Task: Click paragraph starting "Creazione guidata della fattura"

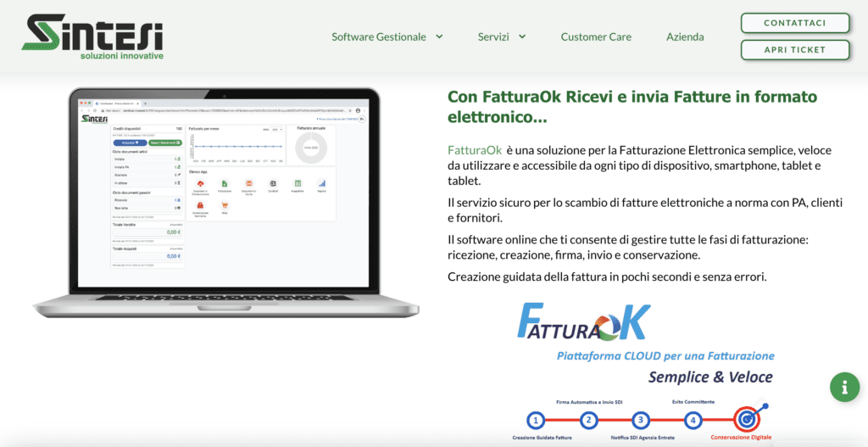Action: 607,277
